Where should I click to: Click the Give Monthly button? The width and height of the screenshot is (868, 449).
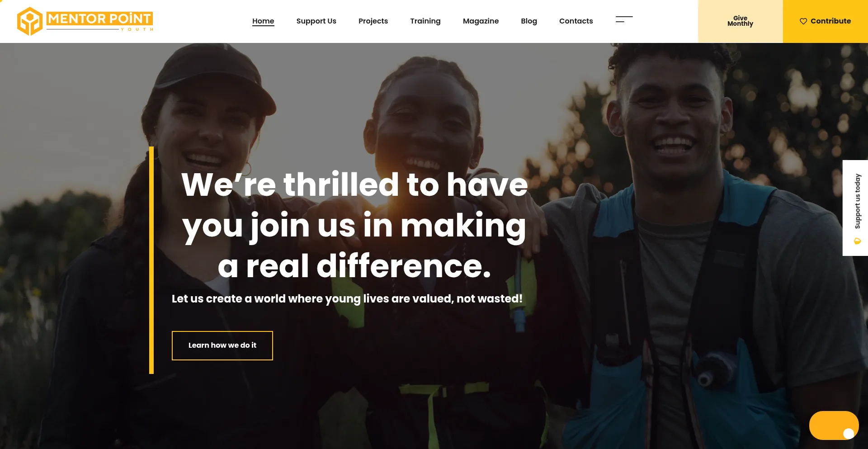[x=741, y=21]
